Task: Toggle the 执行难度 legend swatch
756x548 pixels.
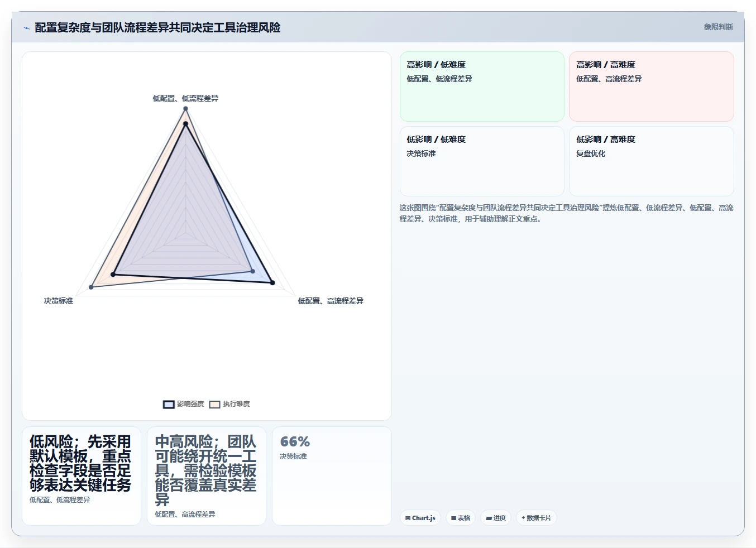Action: click(214, 405)
